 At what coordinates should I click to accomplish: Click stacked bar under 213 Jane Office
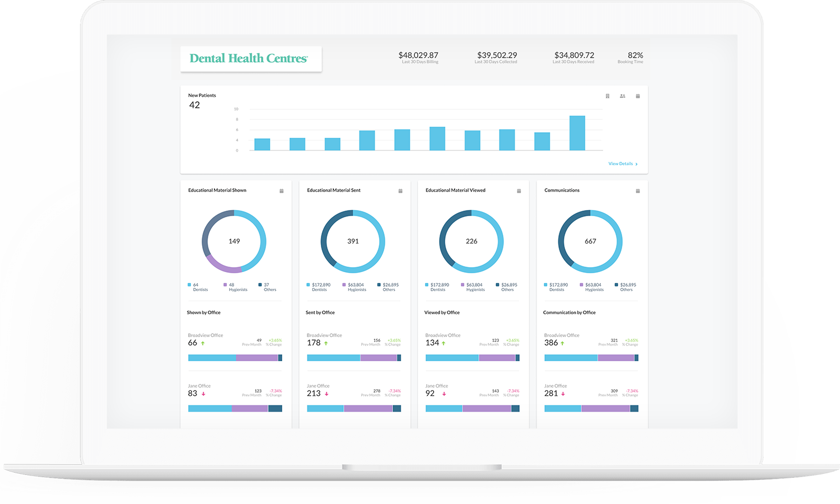pyautogui.click(x=354, y=409)
